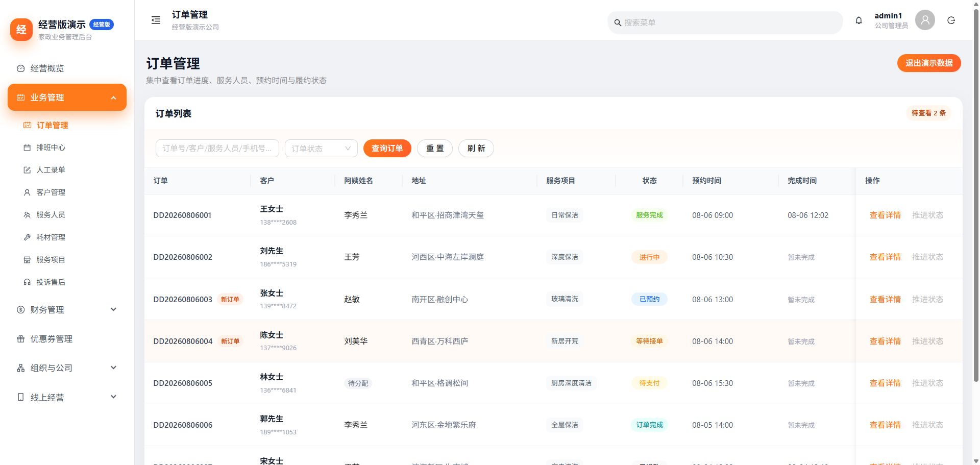
Task: Click the 等待接单 status tag
Action: 649,341
